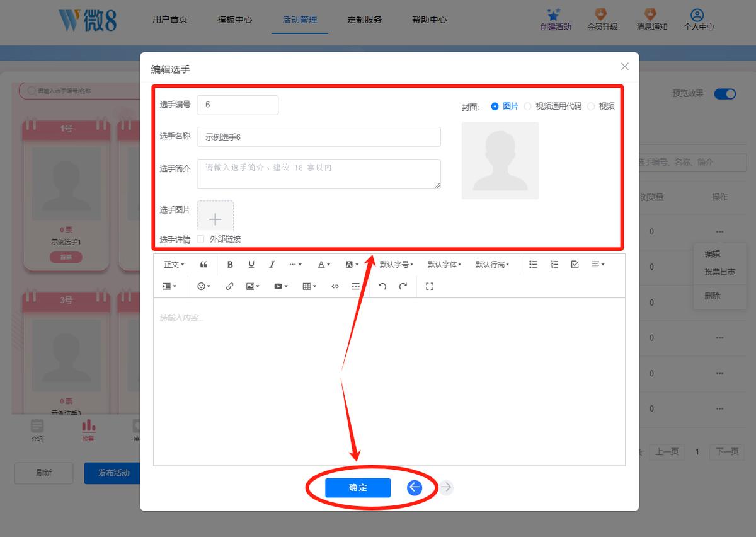Open 介绍 tab icon in preview

37,430
